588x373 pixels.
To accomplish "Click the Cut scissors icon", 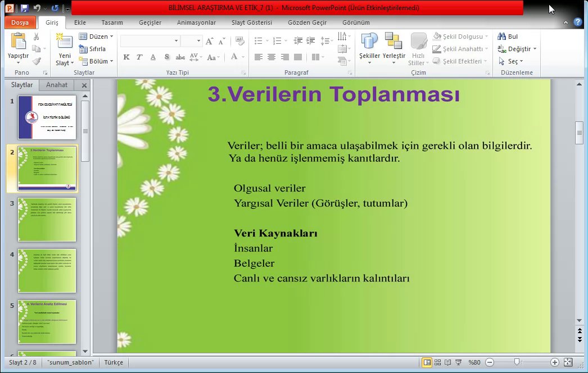I will tap(37, 37).
